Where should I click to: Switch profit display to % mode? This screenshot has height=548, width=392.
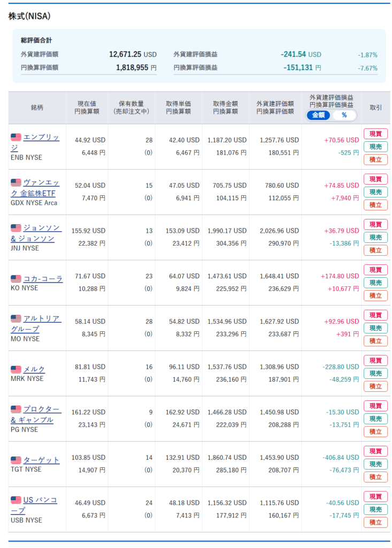(x=344, y=115)
